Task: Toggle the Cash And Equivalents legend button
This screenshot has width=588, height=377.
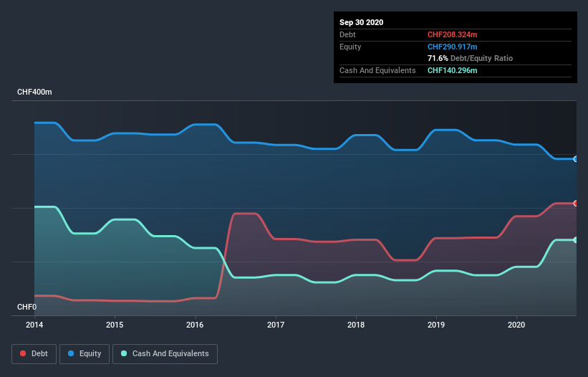Action: point(165,354)
